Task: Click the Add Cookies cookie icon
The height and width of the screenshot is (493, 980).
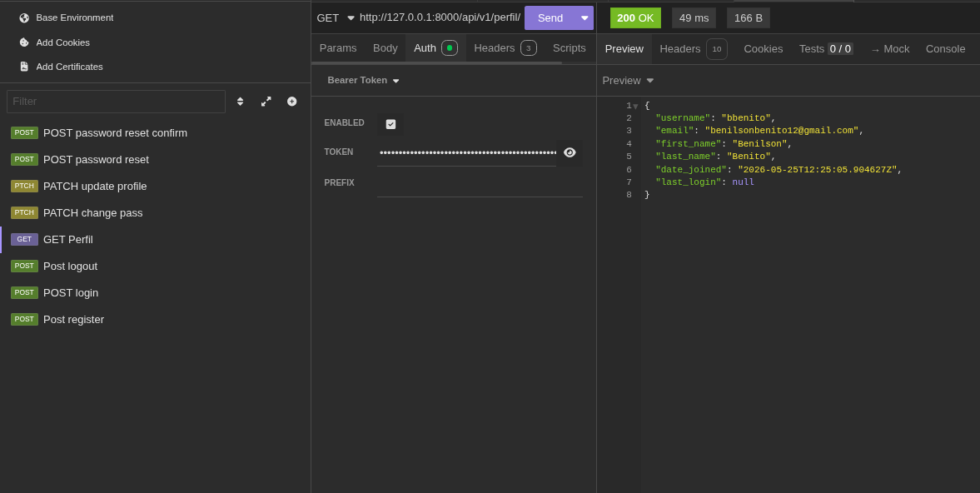Action: (24, 42)
